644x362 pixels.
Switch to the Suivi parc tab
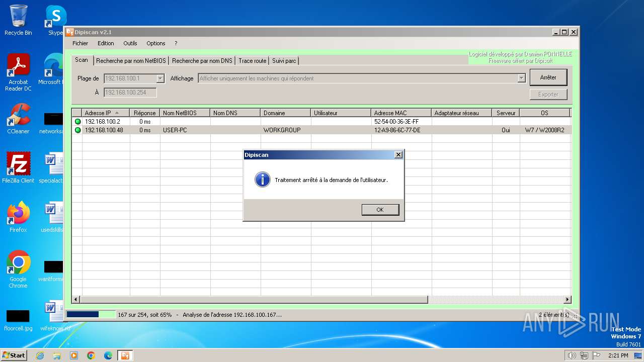coord(284,61)
